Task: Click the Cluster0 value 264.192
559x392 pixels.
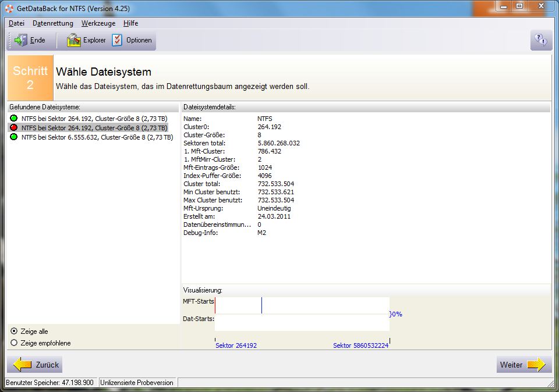Action: [x=270, y=127]
